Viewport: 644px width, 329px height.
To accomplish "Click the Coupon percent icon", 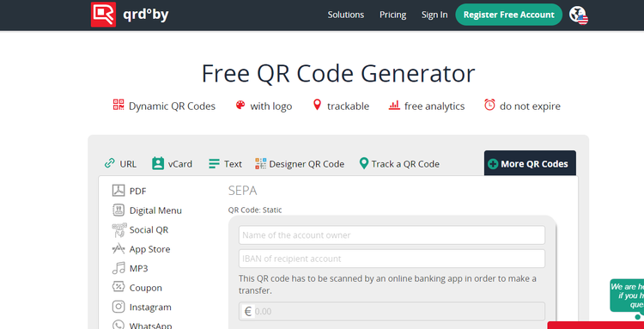I will [118, 287].
